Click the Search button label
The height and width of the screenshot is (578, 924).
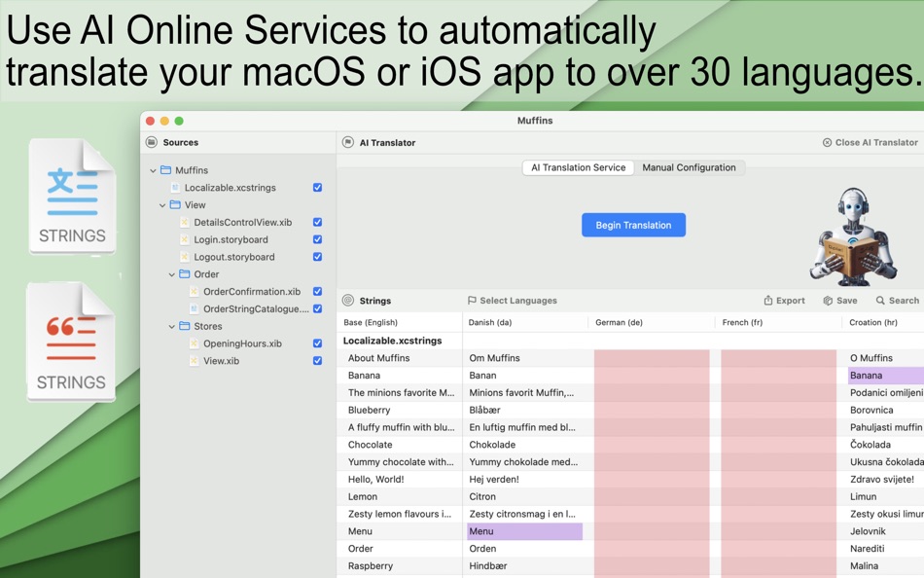tap(904, 301)
